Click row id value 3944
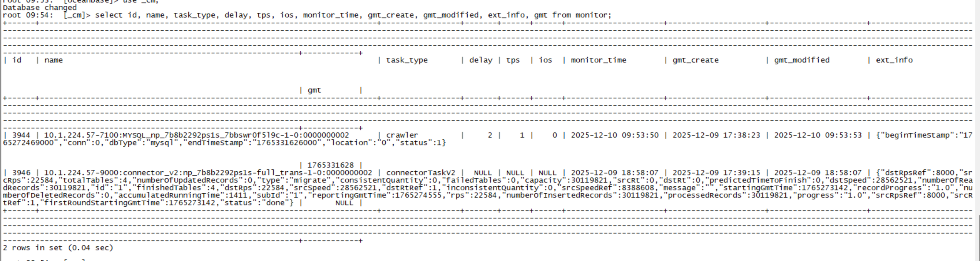The image size is (980, 261). (x=21, y=135)
